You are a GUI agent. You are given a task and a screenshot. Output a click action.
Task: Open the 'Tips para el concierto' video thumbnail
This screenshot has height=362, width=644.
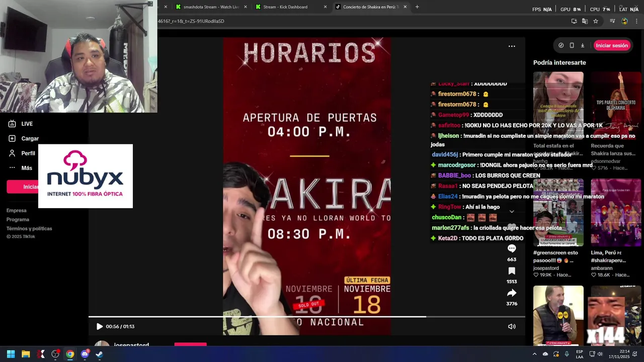click(x=616, y=105)
